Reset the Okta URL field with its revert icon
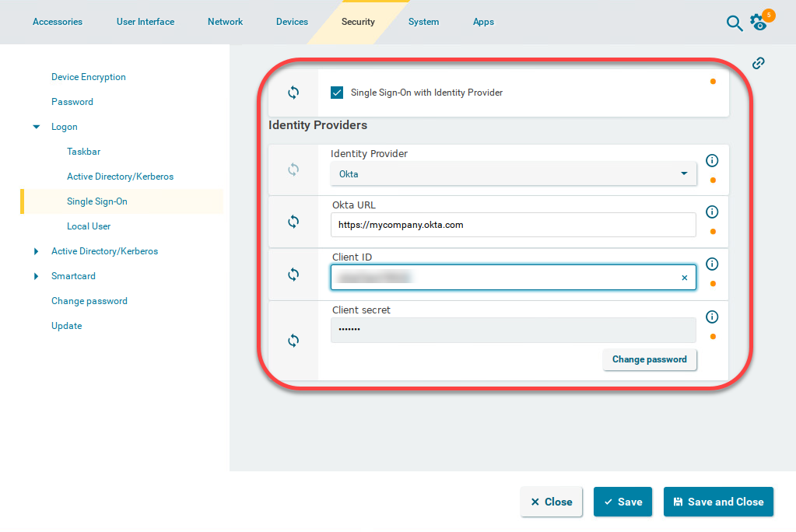The width and height of the screenshot is (796, 532). click(293, 222)
